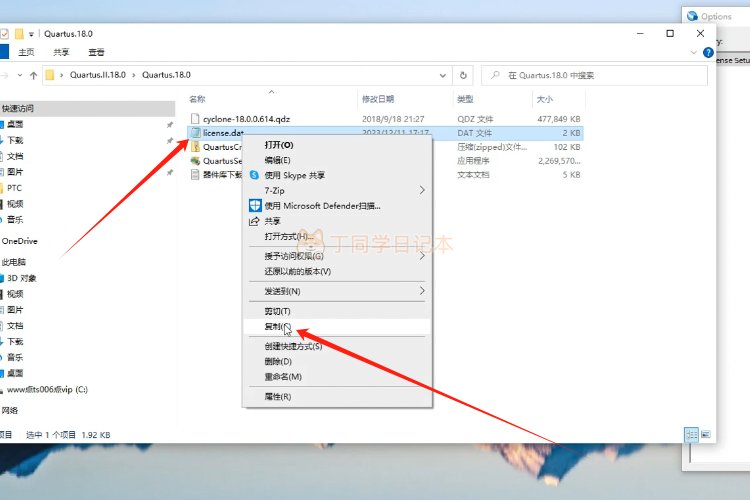Image resolution: width=750 pixels, height=500 pixels.
Task: Choose 创建快捷方式(S) menu entry
Action: pyautogui.click(x=293, y=346)
